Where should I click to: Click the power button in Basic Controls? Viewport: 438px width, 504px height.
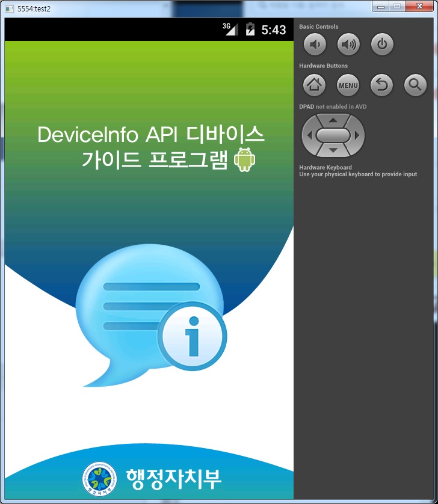(x=382, y=44)
